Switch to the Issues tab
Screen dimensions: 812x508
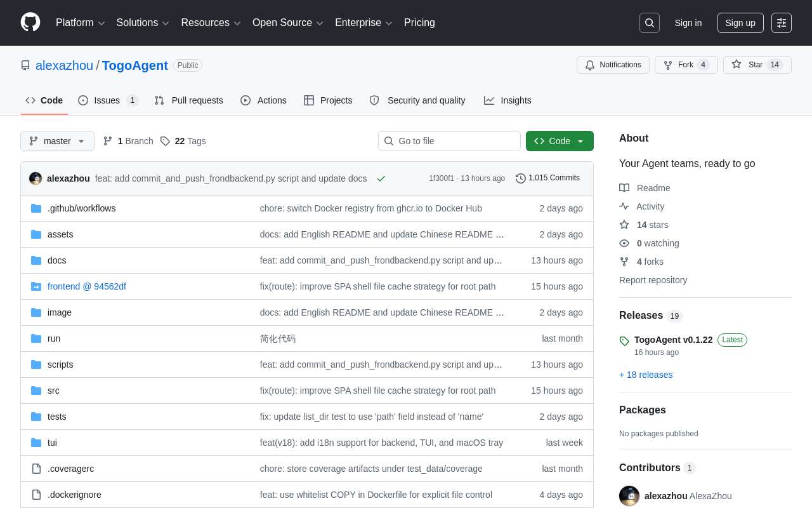click(107, 100)
